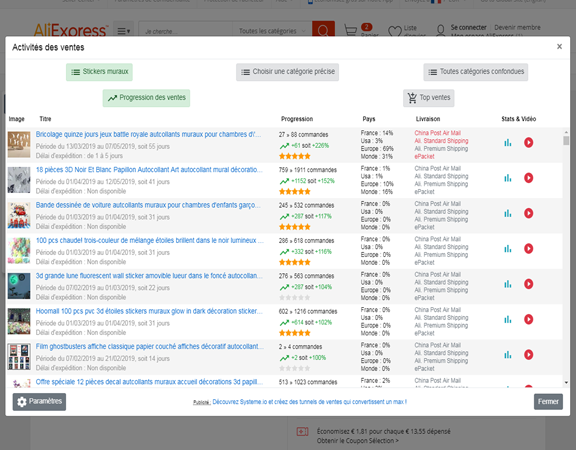This screenshot has width=576, height=450.
Task: Play video for 3d grande lune row
Action: click(x=529, y=284)
